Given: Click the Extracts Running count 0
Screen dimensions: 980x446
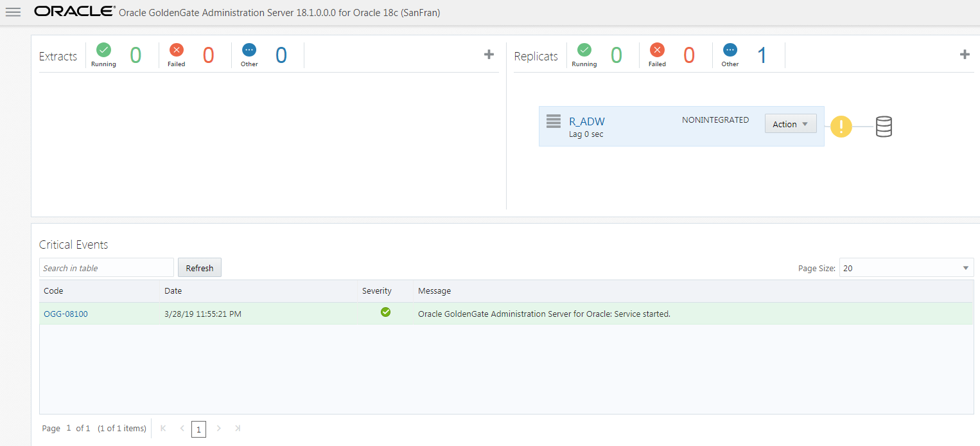Looking at the screenshot, I should pos(136,55).
